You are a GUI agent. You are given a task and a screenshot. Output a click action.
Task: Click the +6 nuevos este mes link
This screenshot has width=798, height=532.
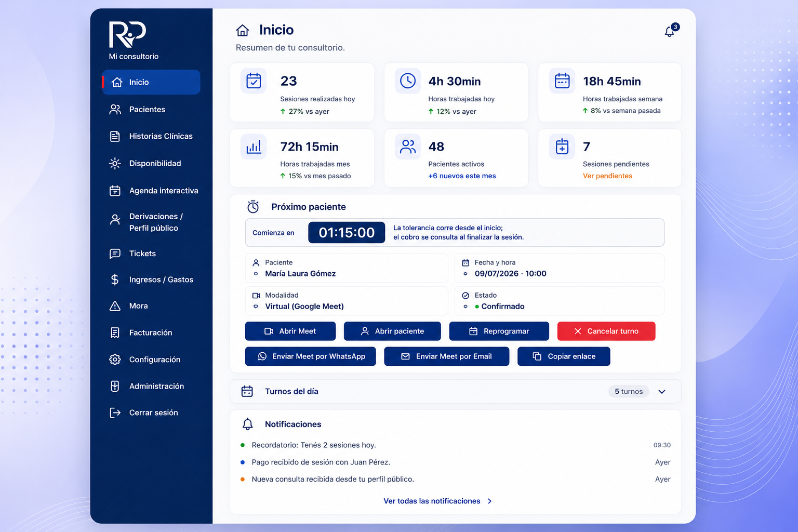462,176
